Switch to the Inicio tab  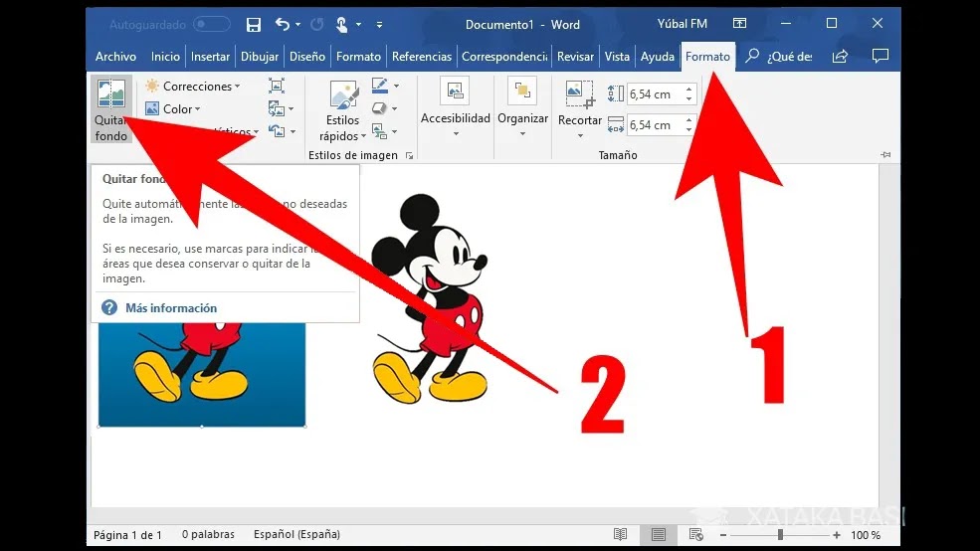[x=165, y=57]
